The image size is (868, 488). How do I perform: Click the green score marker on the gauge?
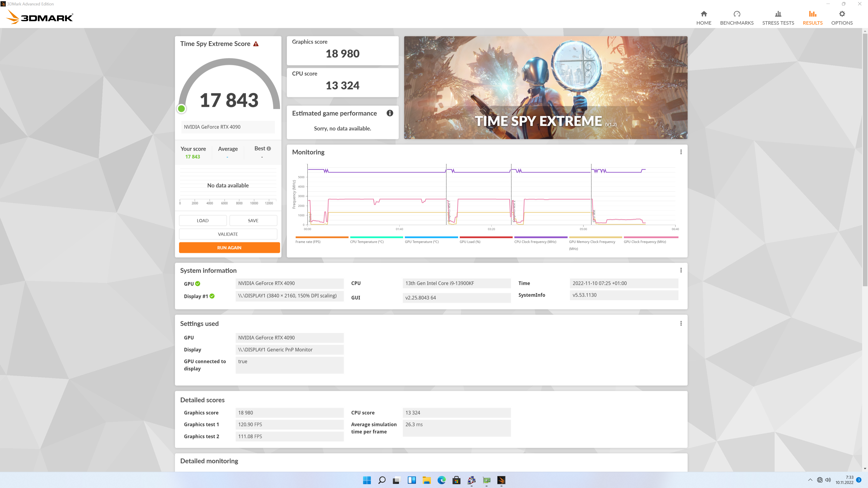181,108
